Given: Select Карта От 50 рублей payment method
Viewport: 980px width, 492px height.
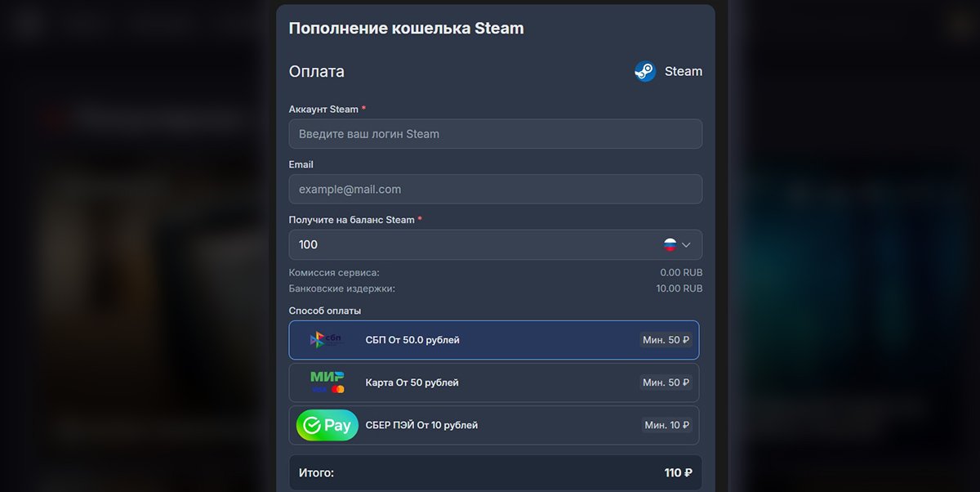Looking at the screenshot, I should point(494,382).
